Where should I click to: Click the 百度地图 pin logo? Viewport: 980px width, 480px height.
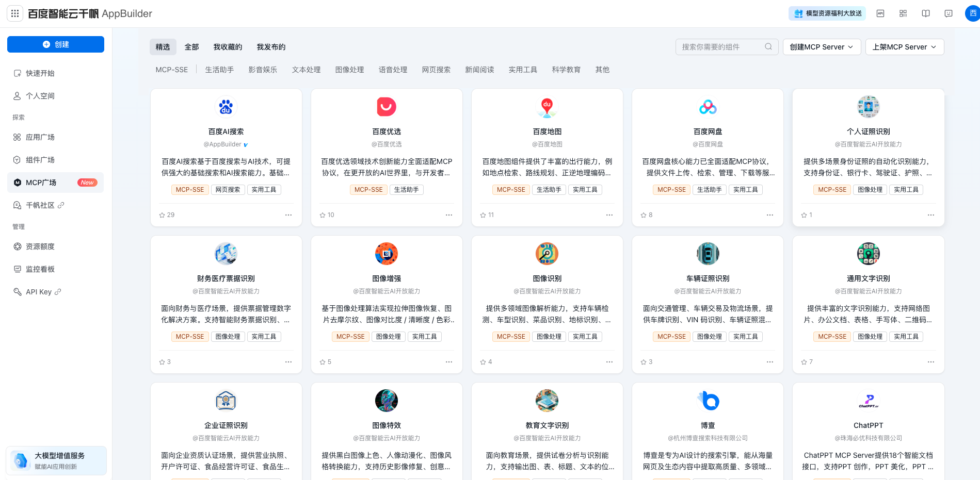coord(547,107)
